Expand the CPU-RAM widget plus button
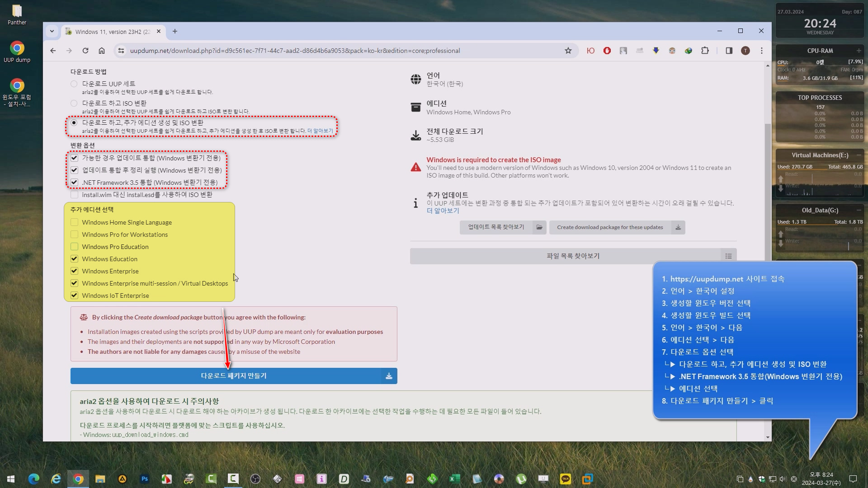Viewport: 868px width, 488px height. (859, 51)
